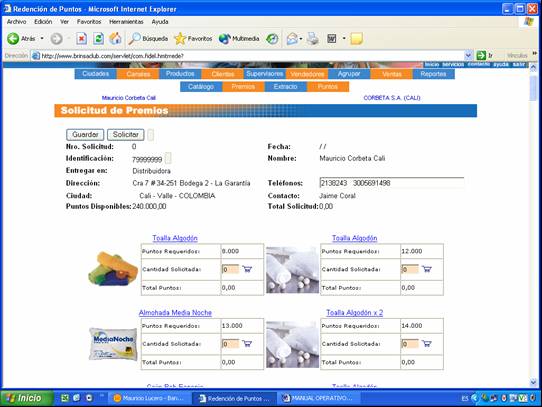Click the quantity field for 8.000-point towel
Viewport: 542px width, 407px height.
(x=231, y=269)
